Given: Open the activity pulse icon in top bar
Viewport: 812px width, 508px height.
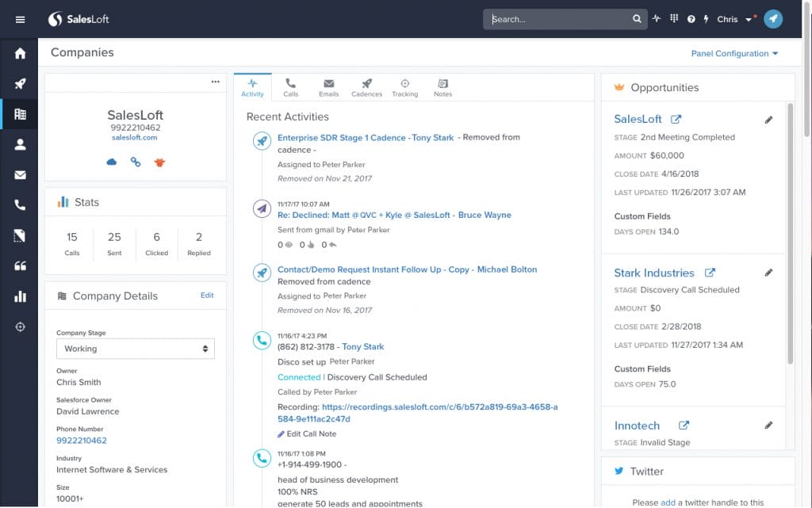Looking at the screenshot, I should [657, 17].
